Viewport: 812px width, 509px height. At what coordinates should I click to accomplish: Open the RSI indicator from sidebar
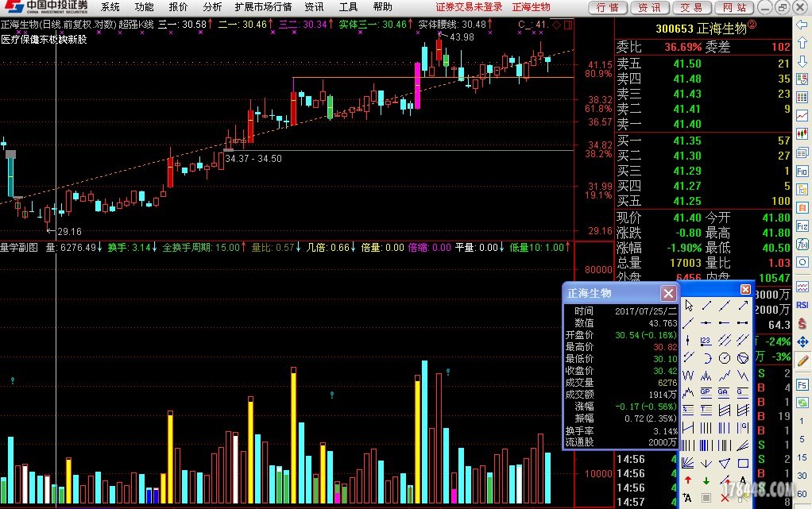click(x=802, y=305)
